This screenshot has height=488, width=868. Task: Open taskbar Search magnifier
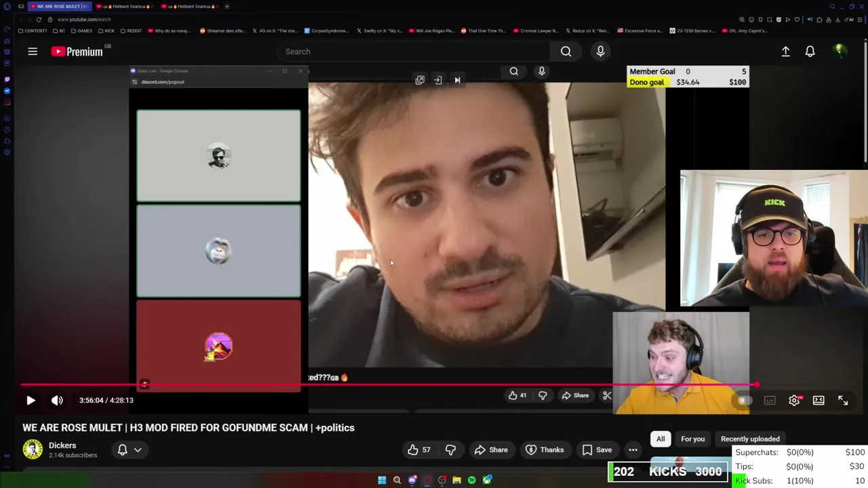(x=397, y=480)
